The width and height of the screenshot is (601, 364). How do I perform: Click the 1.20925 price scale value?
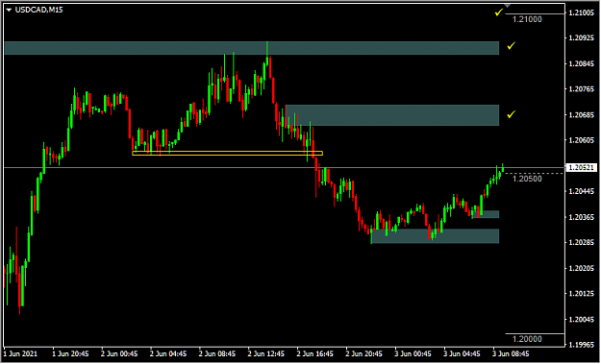click(582, 37)
